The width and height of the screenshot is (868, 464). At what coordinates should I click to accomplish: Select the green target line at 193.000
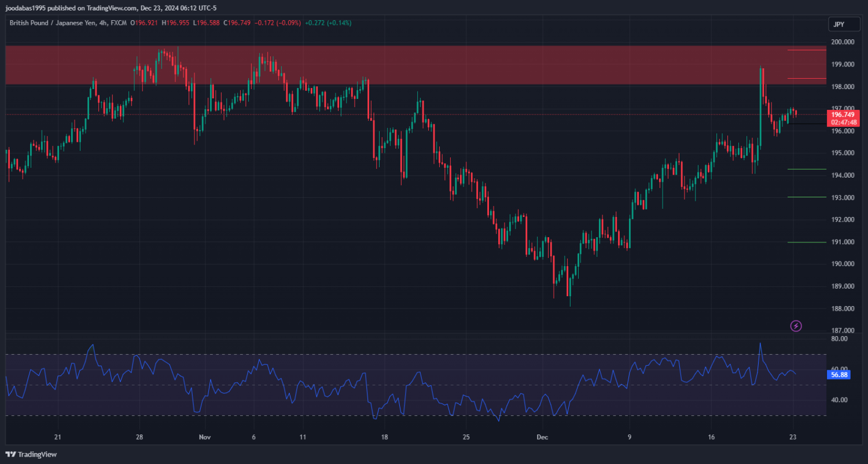(807, 197)
